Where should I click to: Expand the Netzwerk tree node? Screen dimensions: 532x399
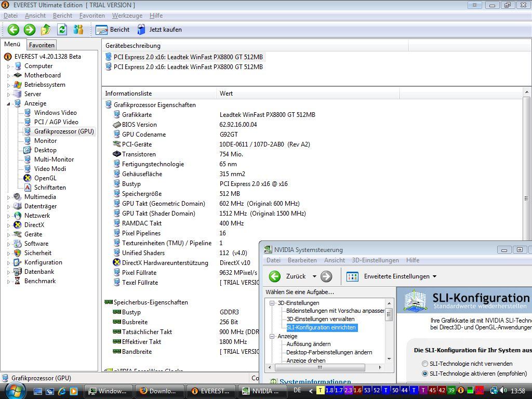pyautogui.click(x=8, y=216)
